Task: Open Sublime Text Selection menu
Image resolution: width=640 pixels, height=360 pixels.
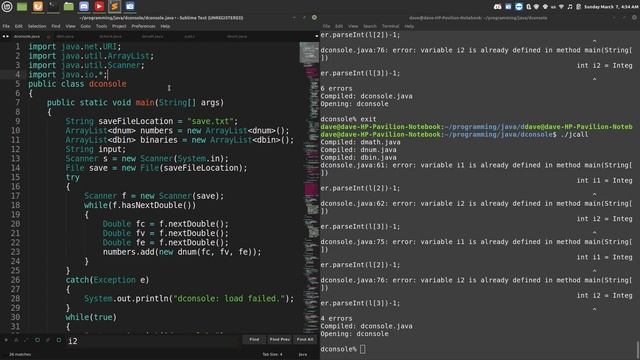Action: click(x=37, y=26)
